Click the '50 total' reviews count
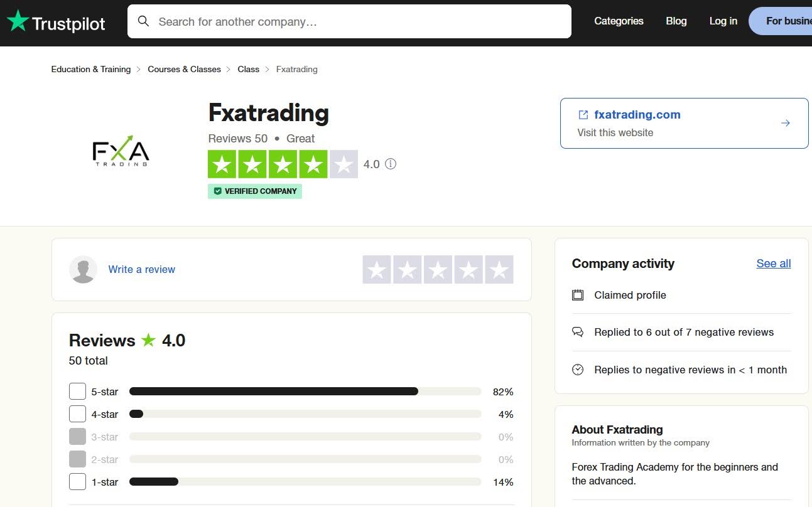The width and height of the screenshot is (812, 507). [89, 361]
